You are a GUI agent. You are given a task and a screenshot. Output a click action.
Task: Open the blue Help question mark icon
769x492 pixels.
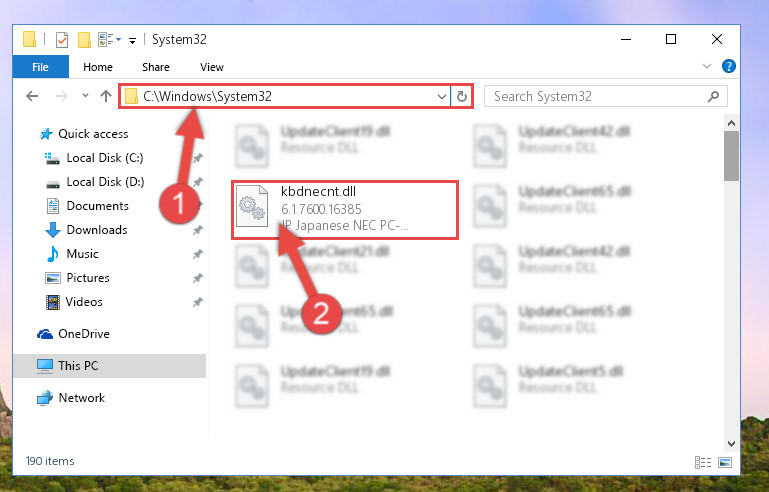tap(729, 66)
